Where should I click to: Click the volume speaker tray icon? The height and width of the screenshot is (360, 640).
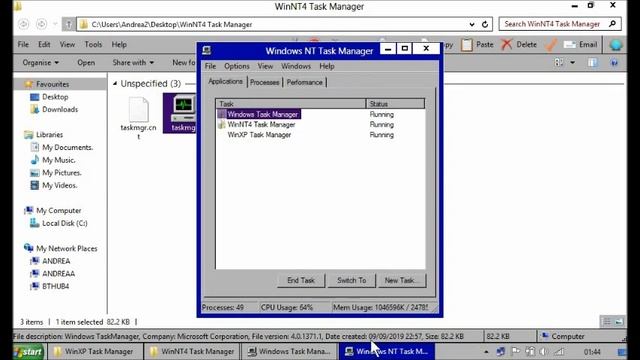pos(543,351)
